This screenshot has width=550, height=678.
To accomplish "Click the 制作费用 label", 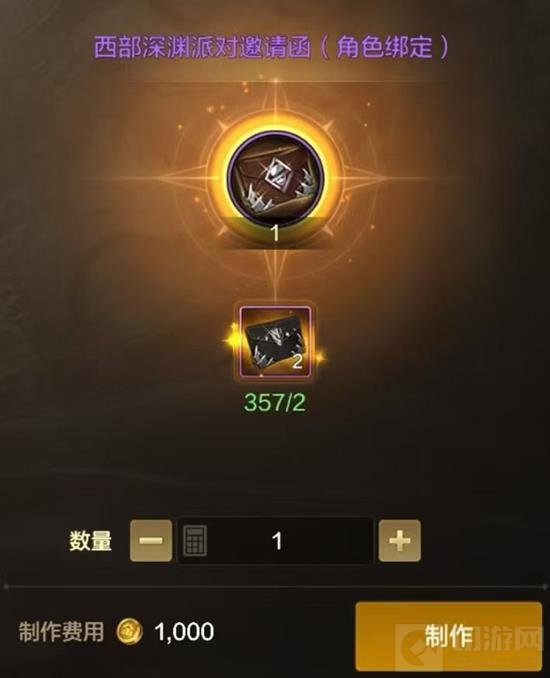I will [x=61, y=632].
